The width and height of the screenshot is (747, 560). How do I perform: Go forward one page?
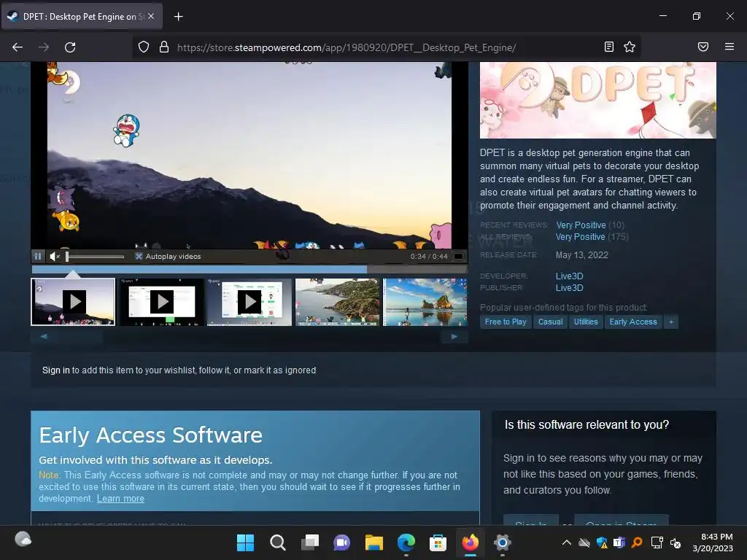[x=44, y=47]
